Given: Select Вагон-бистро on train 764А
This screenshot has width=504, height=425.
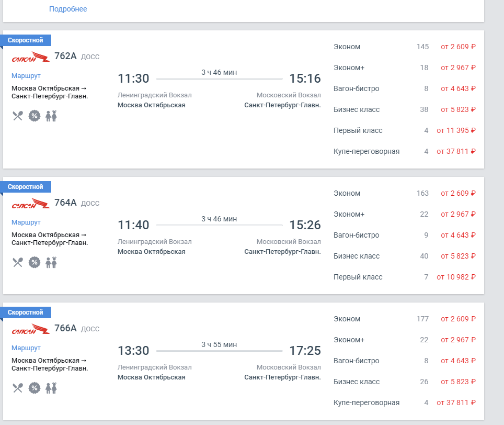Looking at the screenshot, I should (404, 235).
